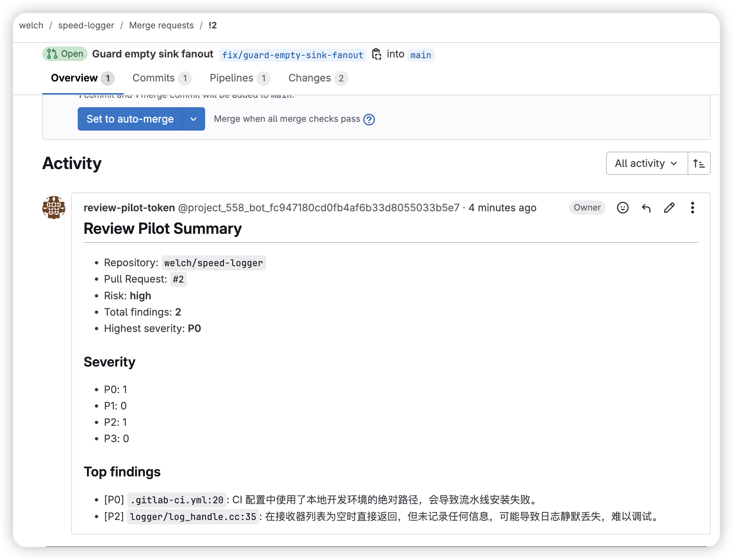Image resolution: width=733 pixels, height=560 pixels.
Task: Go to speed-logger breadcrumb
Action: 86,25
